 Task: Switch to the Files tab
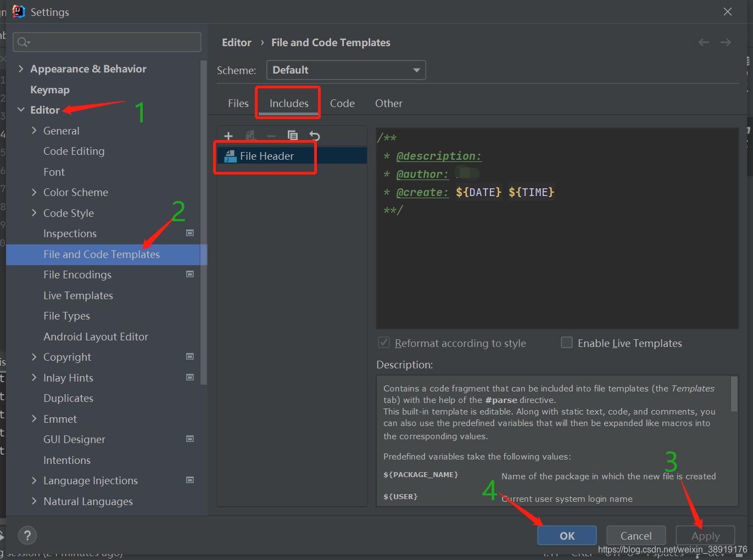pos(238,103)
